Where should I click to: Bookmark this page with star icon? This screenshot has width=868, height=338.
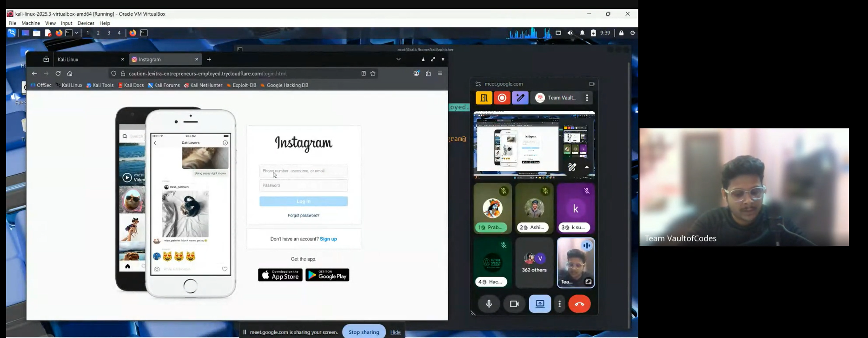pyautogui.click(x=373, y=74)
